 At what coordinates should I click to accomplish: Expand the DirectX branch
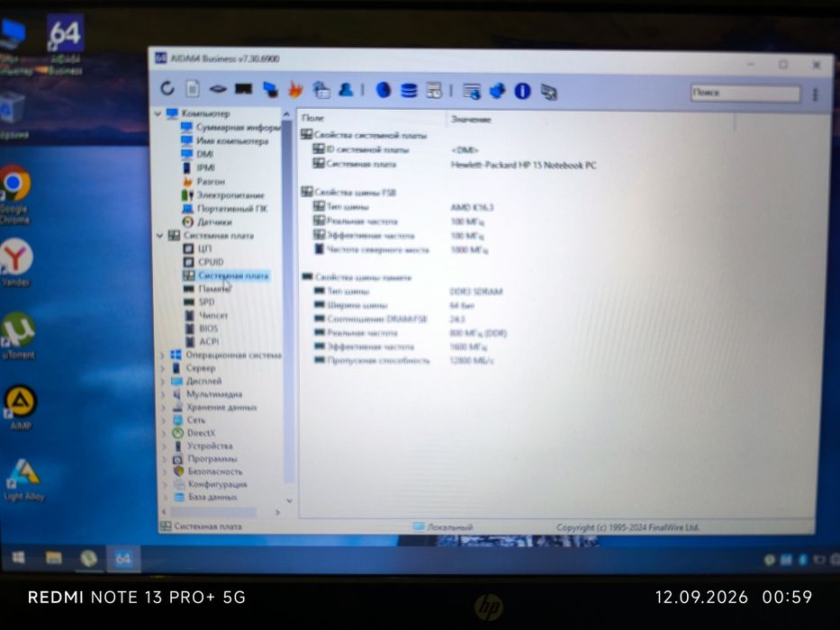point(164,433)
